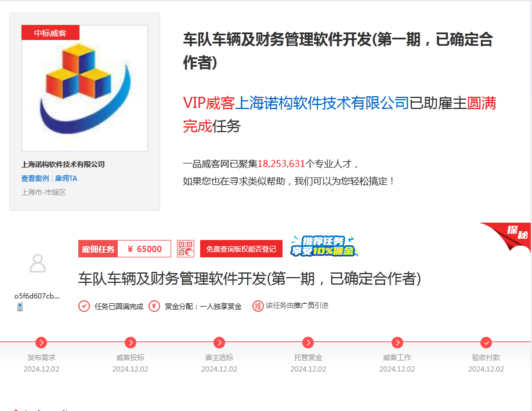
Task: Click the 托管赏金 timeline marker
Action: click(308, 343)
